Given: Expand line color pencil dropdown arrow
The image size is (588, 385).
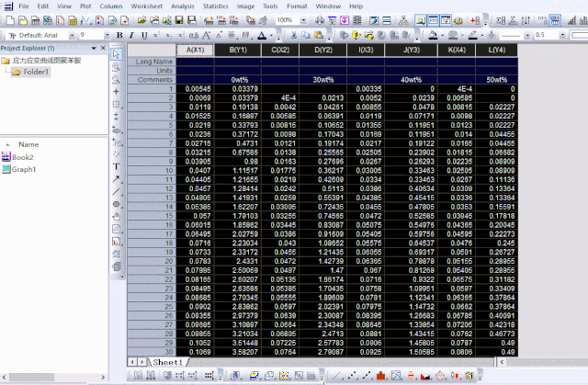Looking at the screenshot, I should [481, 36].
